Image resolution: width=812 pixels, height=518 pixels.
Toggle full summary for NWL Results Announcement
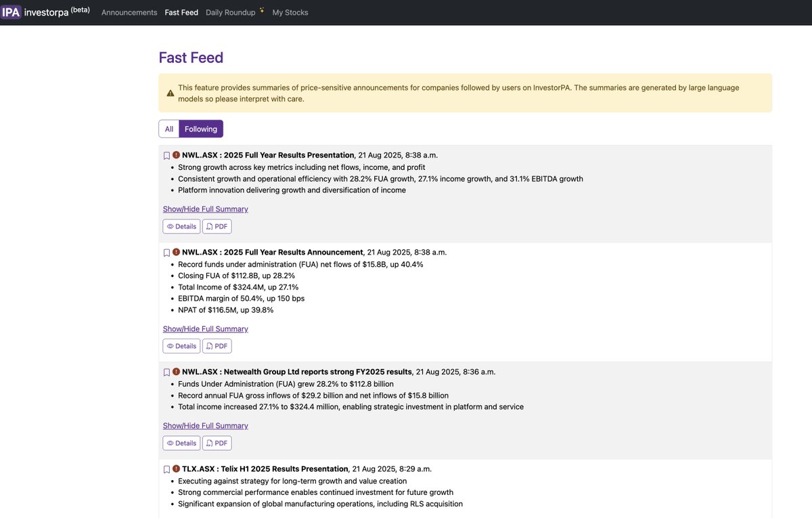point(206,329)
